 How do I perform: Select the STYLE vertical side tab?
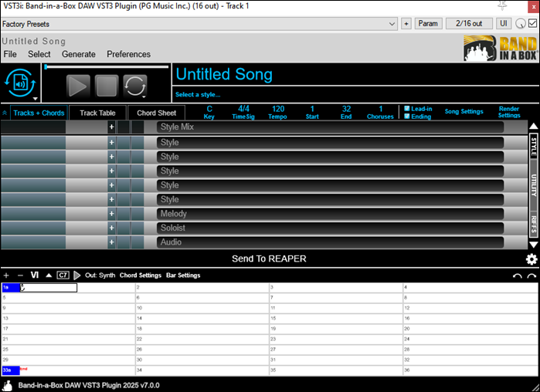534,147
